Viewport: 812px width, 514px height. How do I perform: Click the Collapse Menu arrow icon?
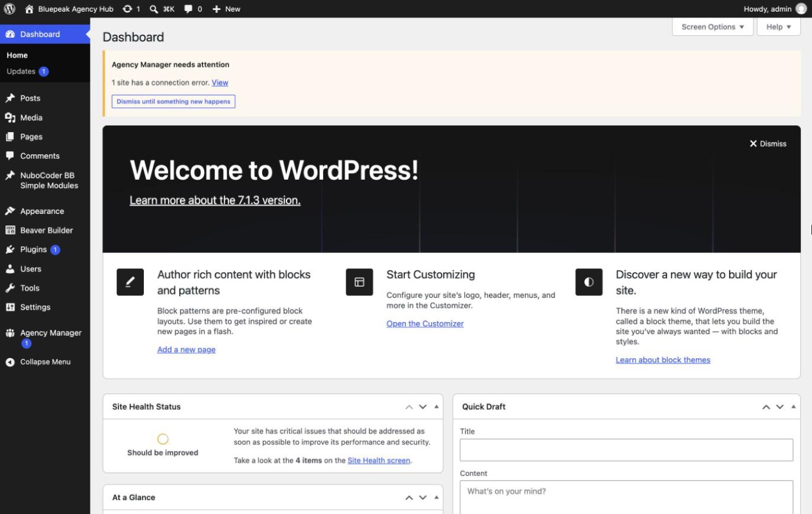10,362
